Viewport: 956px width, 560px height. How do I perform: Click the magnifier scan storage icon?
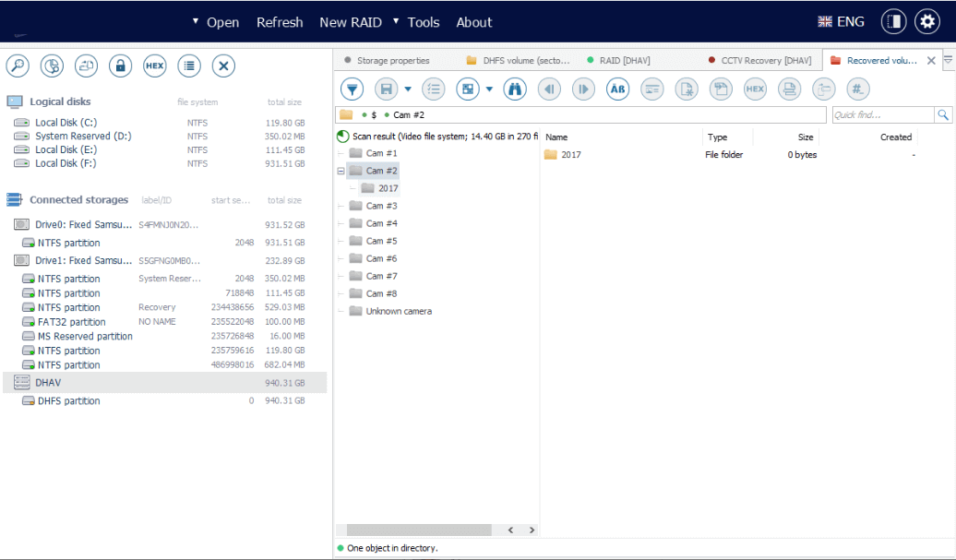coord(18,66)
